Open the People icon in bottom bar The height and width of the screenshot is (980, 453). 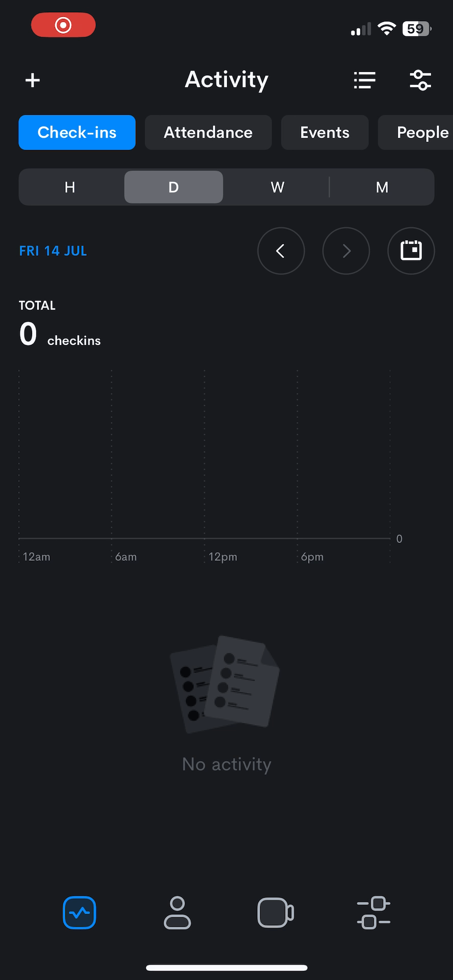[178, 913]
